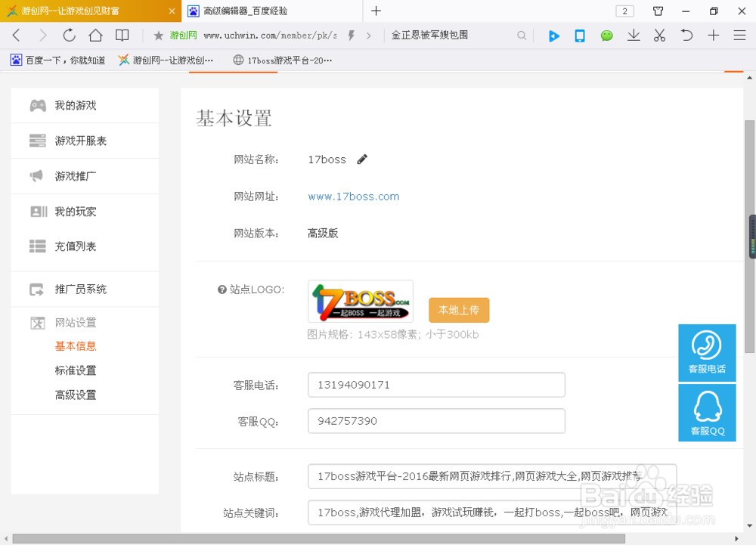Viewport: 756px width, 545px height.
Task: Click the 本地上传 upload button
Action: [459, 310]
